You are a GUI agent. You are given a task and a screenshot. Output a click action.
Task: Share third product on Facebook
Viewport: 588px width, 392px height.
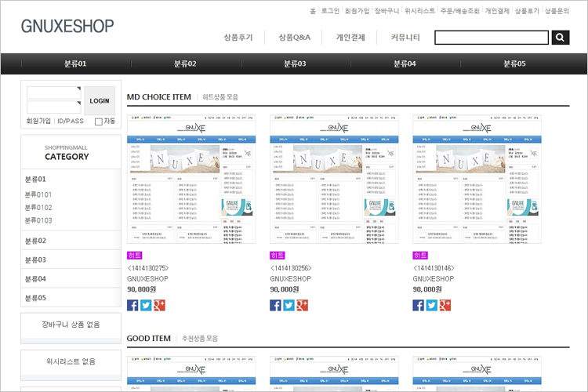coord(419,305)
